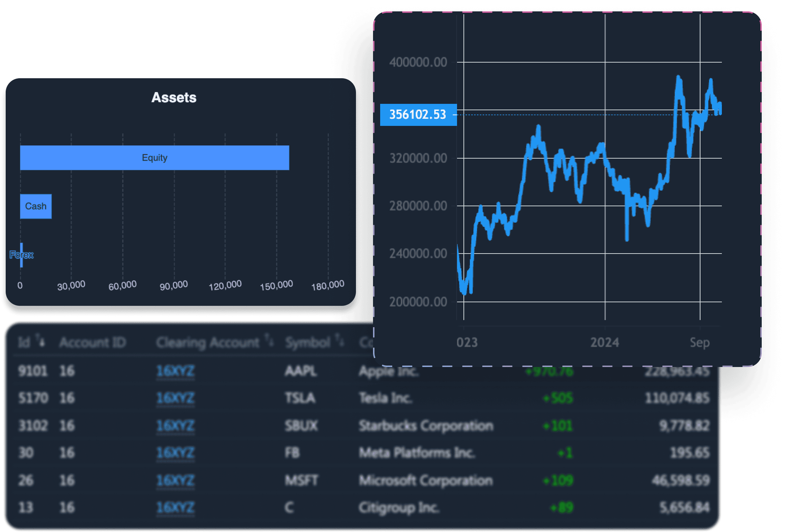Viewport: 787px width, 532px height.
Task: Click the 90,000 axis tick label
Action: point(174,285)
